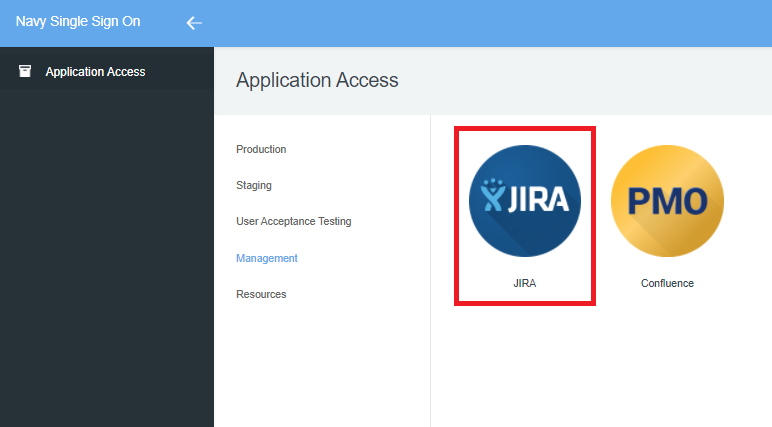Click the Confluence text label below the icon
Image resolution: width=772 pixels, height=427 pixels.
click(x=667, y=283)
